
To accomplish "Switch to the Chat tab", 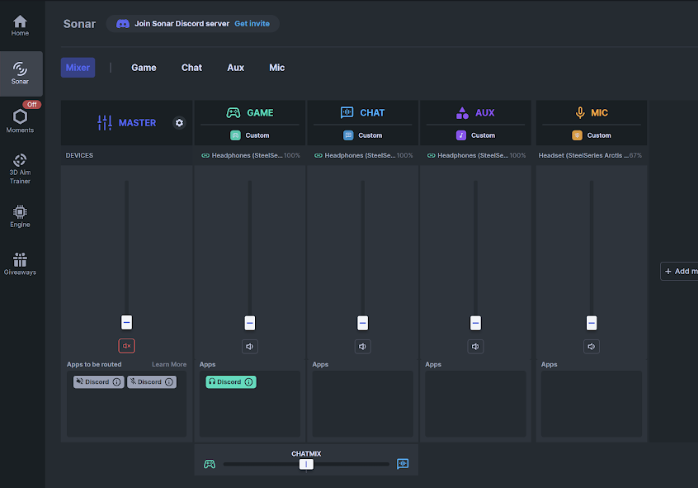I will pos(192,68).
